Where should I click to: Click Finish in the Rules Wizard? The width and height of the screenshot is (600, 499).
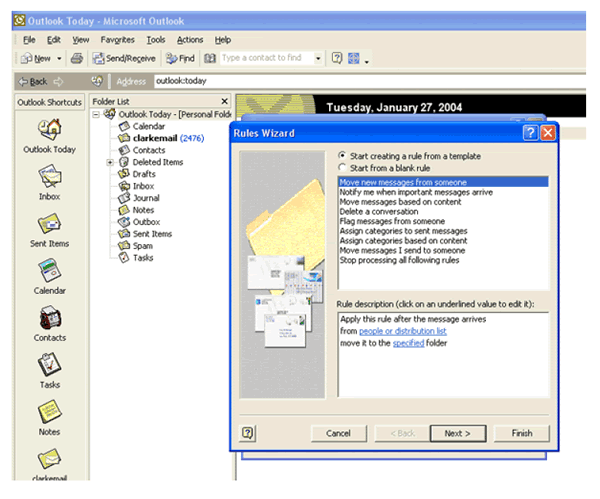pyautogui.click(x=522, y=433)
